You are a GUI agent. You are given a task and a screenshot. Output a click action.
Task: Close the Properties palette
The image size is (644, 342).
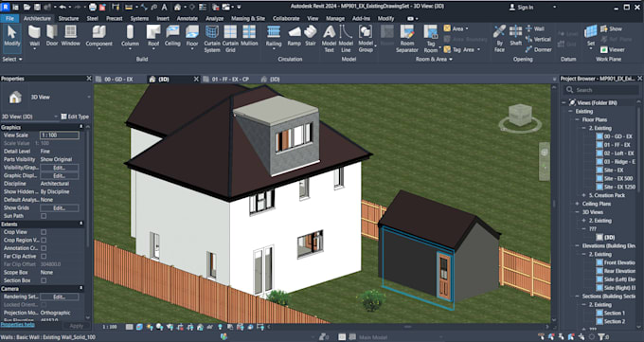click(89, 78)
